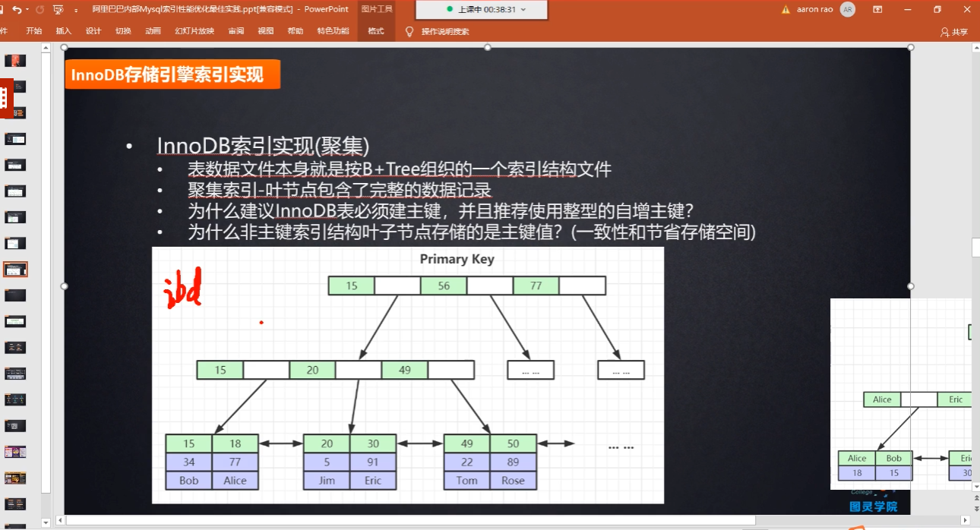This screenshot has width=980, height=530.
Task: Click the Undo arrow icon
Action: pos(17,9)
